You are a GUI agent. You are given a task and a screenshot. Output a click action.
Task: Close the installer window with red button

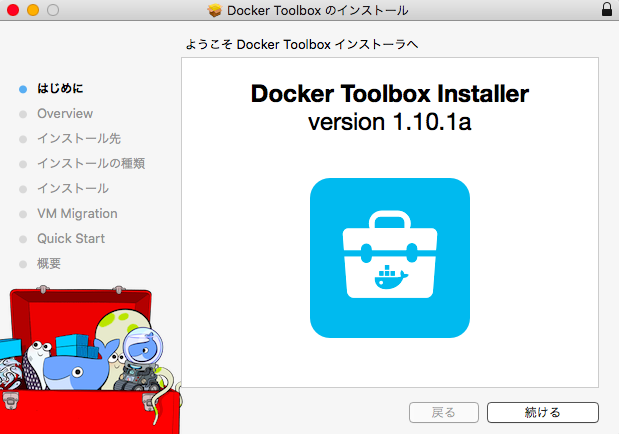pos(13,10)
